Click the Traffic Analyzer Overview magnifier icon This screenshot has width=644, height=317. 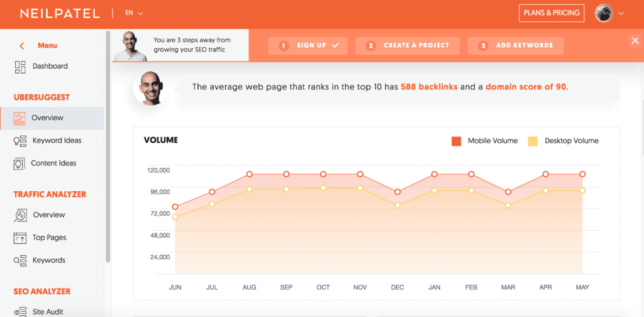click(x=20, y=215)
